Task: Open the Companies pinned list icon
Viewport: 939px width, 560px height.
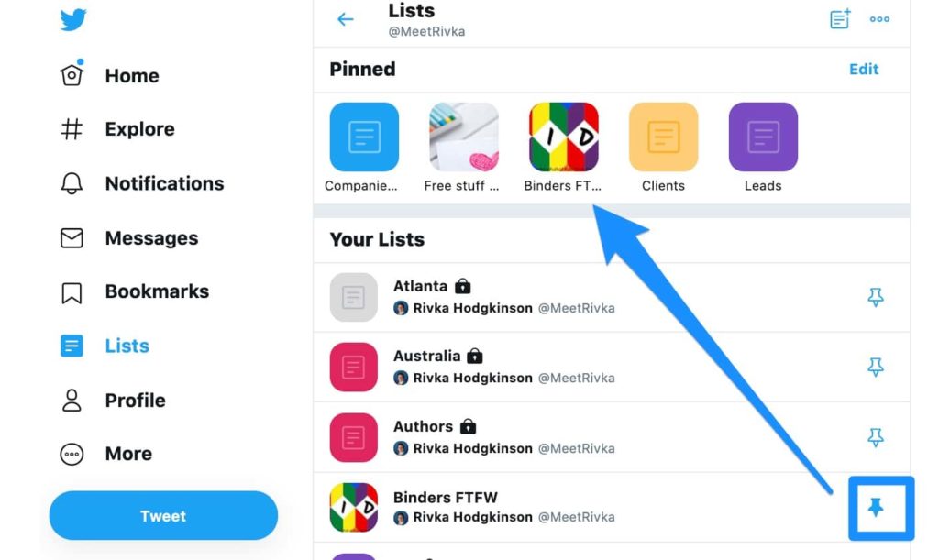Action: (x=364, y=137)
